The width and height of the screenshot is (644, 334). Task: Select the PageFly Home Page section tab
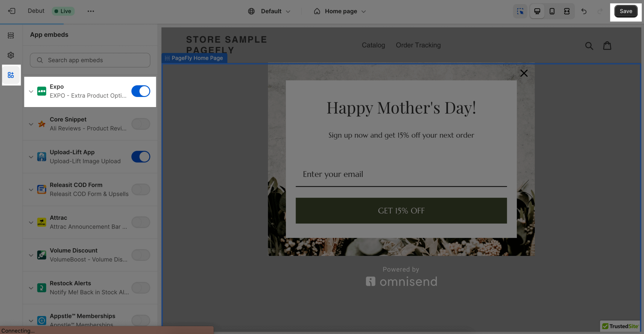coord(194,58)
